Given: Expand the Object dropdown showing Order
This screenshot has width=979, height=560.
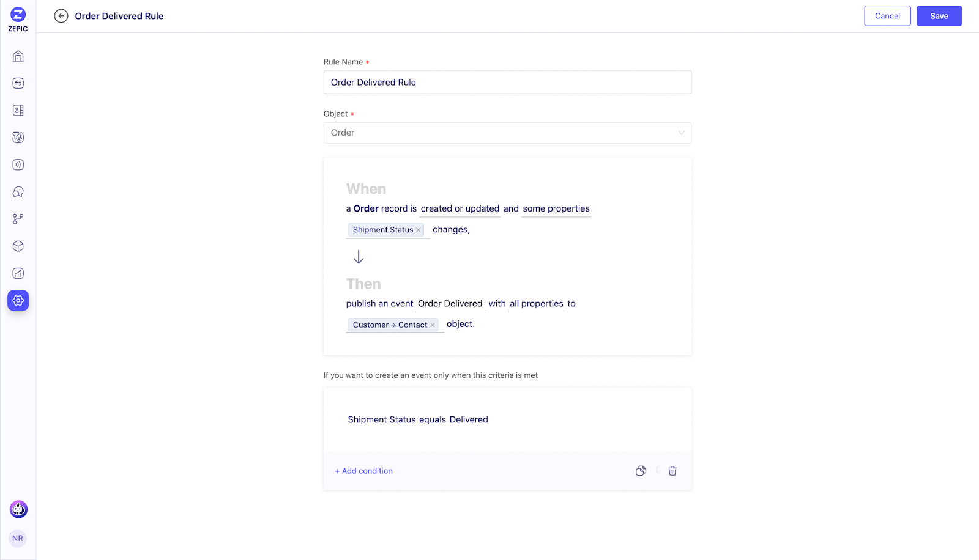Looking at the screenshot, I should click(x=507, y=133).
